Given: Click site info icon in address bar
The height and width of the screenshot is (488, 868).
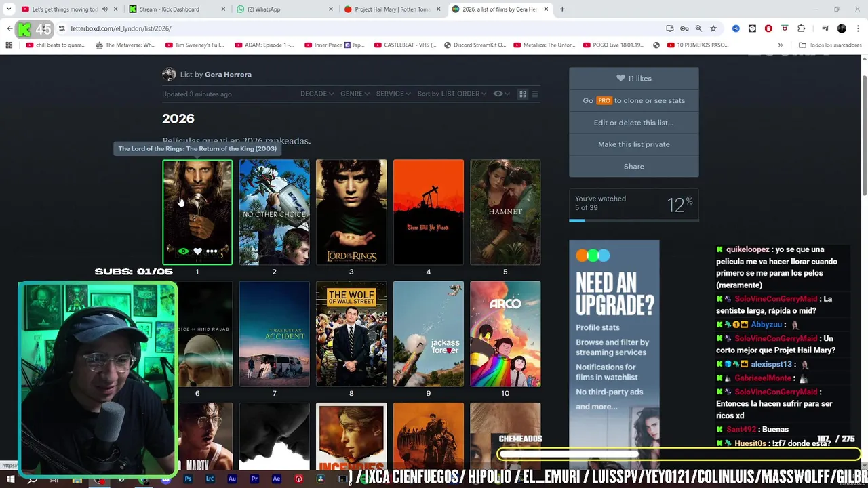Looking at the screenshot, I should [62, 28].
